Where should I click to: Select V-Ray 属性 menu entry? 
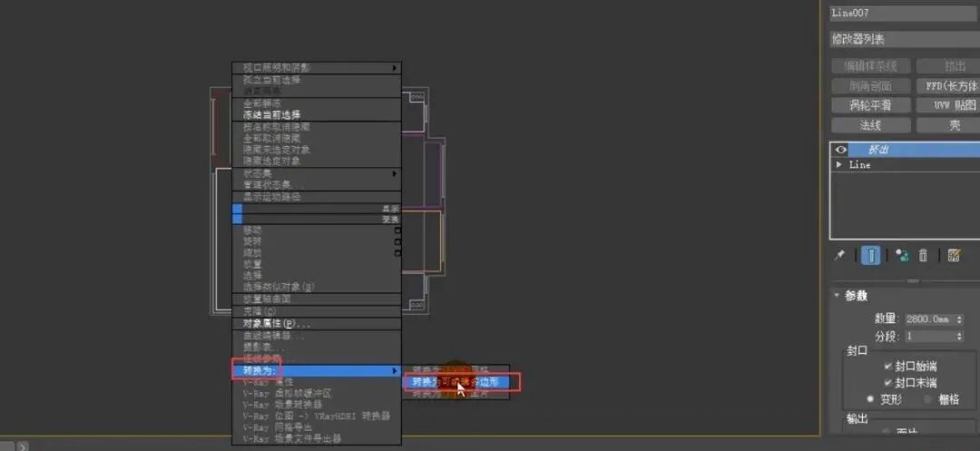click(317, 382)
